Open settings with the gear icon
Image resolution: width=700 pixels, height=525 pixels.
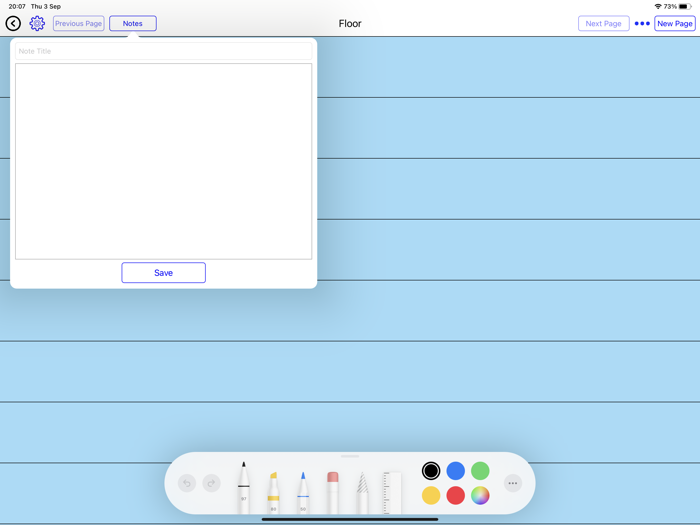37,23
